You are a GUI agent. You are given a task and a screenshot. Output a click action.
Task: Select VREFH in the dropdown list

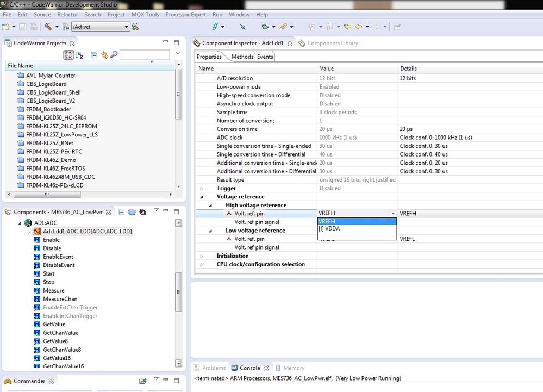pos(357,221)
